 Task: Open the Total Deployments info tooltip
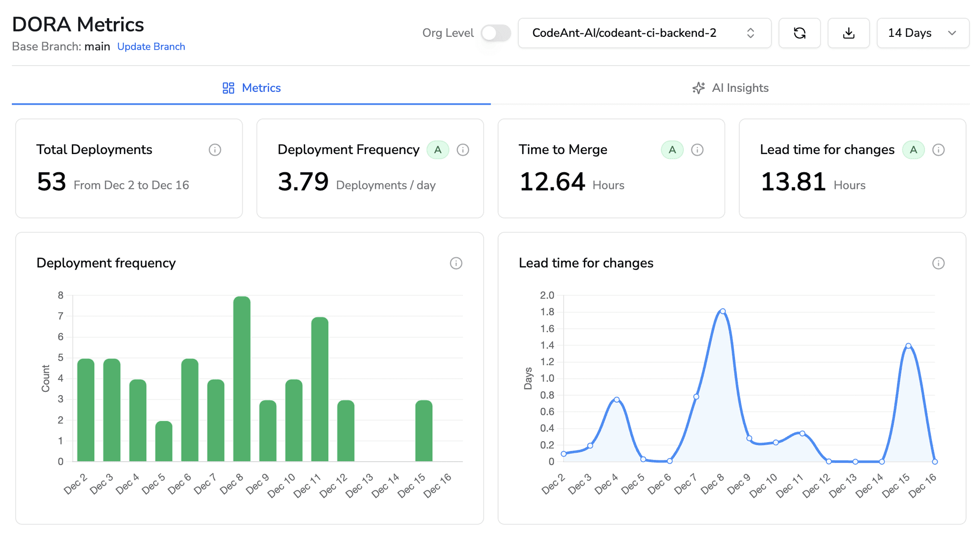pos(215,150)
